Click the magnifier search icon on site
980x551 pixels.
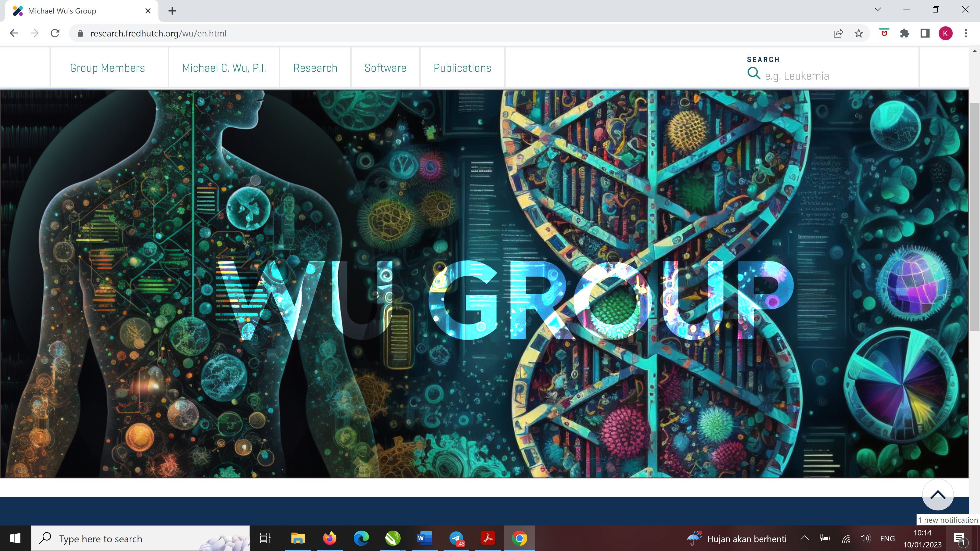pos(754,73)
